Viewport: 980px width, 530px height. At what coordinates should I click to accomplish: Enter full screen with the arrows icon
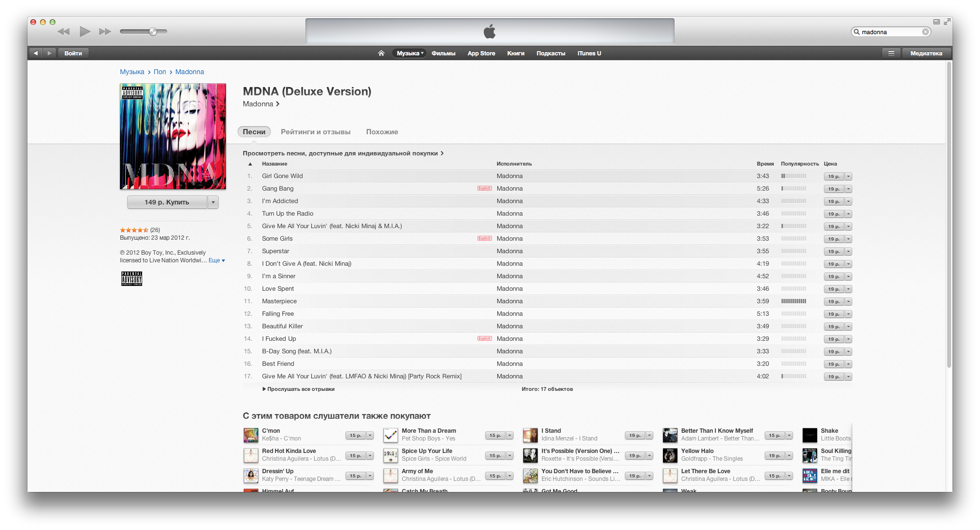pyautogui.click(x=947, y=22)
